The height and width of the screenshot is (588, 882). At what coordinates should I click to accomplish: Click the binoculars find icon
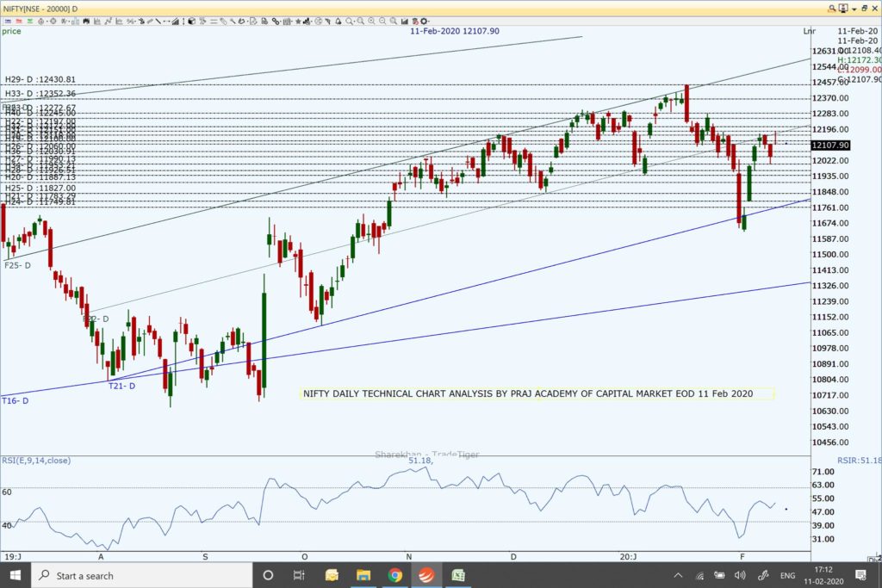(x=86, y=22)
